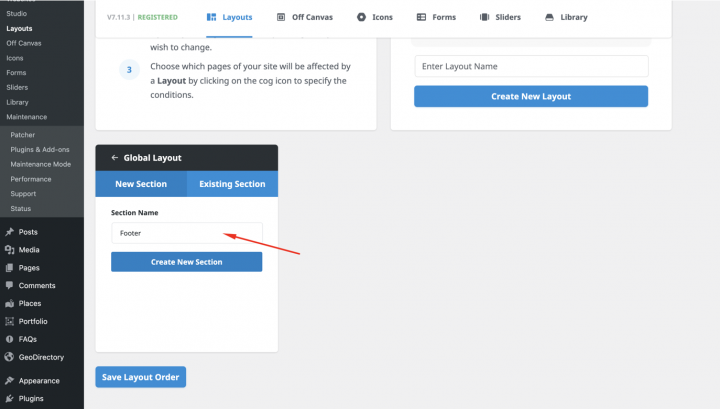Switch to the Existing Section tab
The height and width of the screenshot is (409, 720).
232,184
